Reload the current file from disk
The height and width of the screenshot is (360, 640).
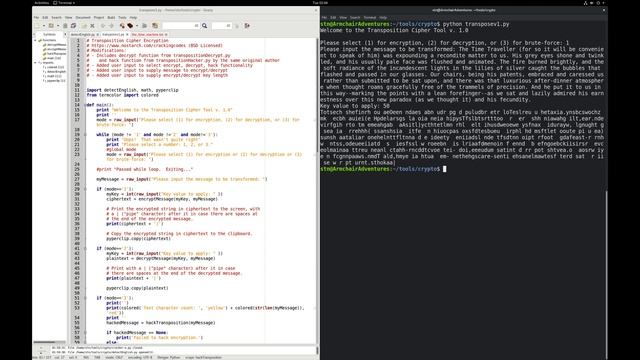pos(84,26)
